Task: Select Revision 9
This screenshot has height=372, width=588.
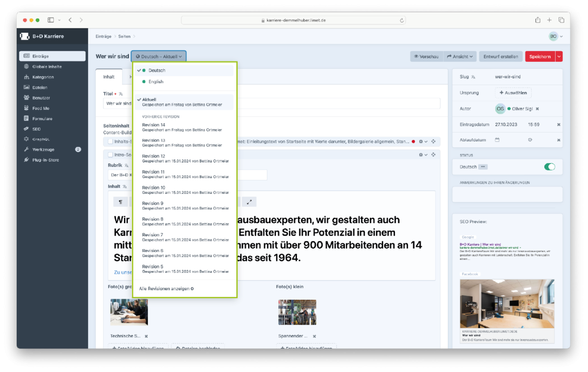Action: (184, 206)
